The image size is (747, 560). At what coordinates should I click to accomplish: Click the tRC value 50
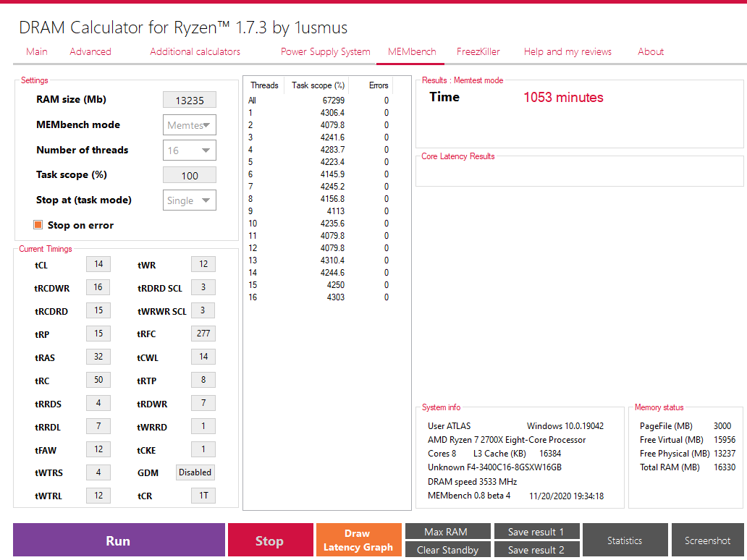coord(98,380)
